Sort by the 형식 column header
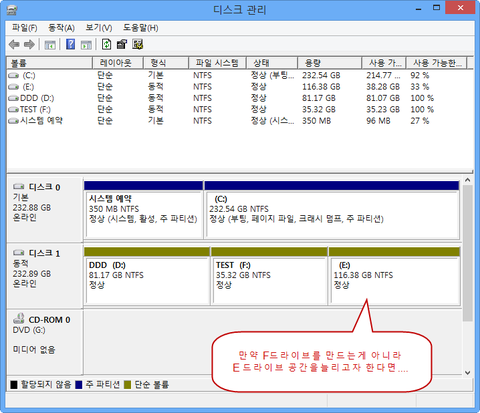480x413 pixels. click(166, 63)
